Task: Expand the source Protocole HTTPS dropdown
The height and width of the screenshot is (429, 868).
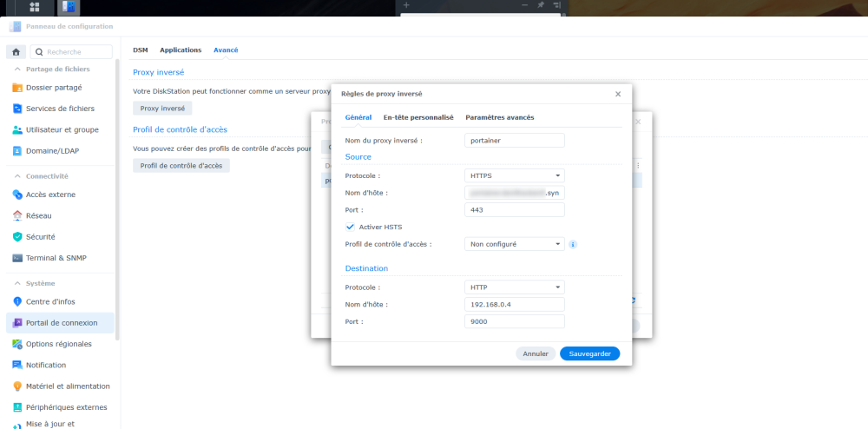Action: click(515, 175)
